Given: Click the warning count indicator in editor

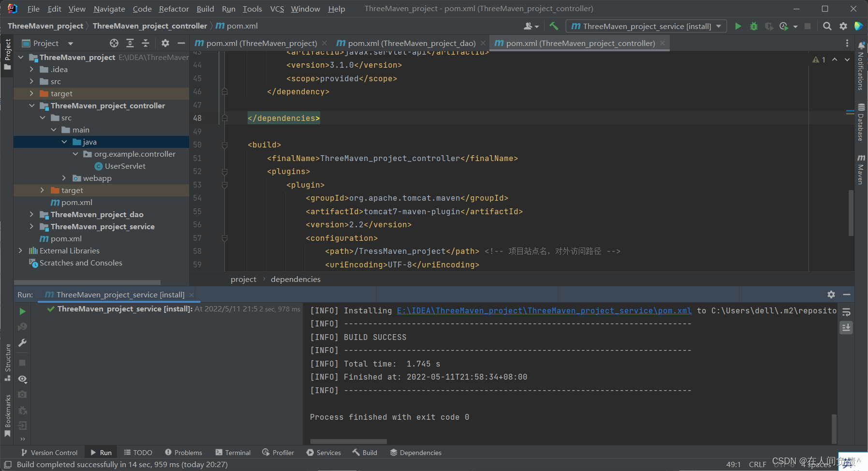Looking at the screenshot, I should click(819, 59).
